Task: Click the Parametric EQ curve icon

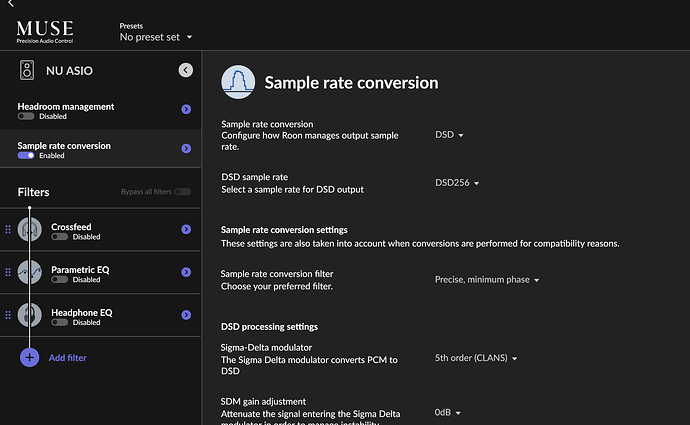Action: click(x=30, y=272)
